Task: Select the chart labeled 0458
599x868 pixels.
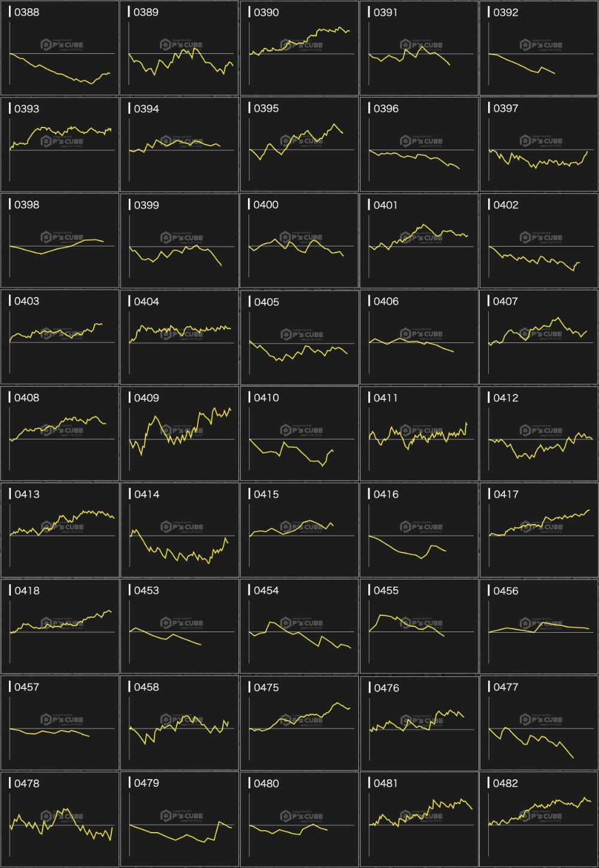Action: point(180,723)
